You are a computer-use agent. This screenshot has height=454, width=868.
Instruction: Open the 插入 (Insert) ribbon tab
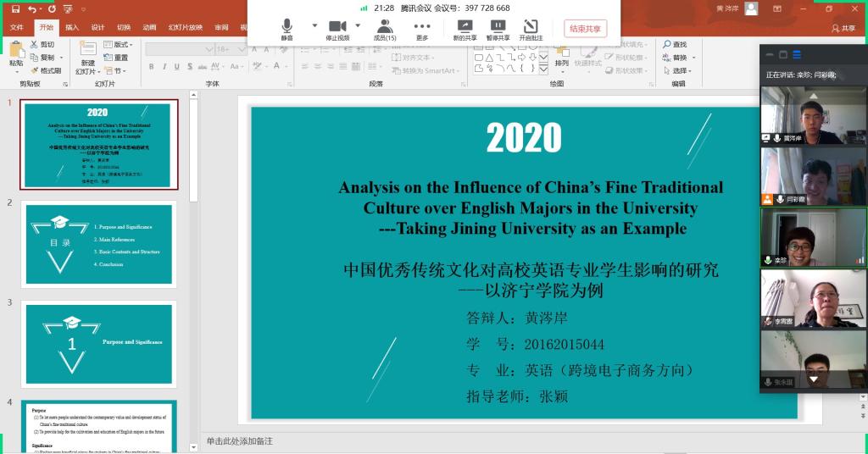72,27
